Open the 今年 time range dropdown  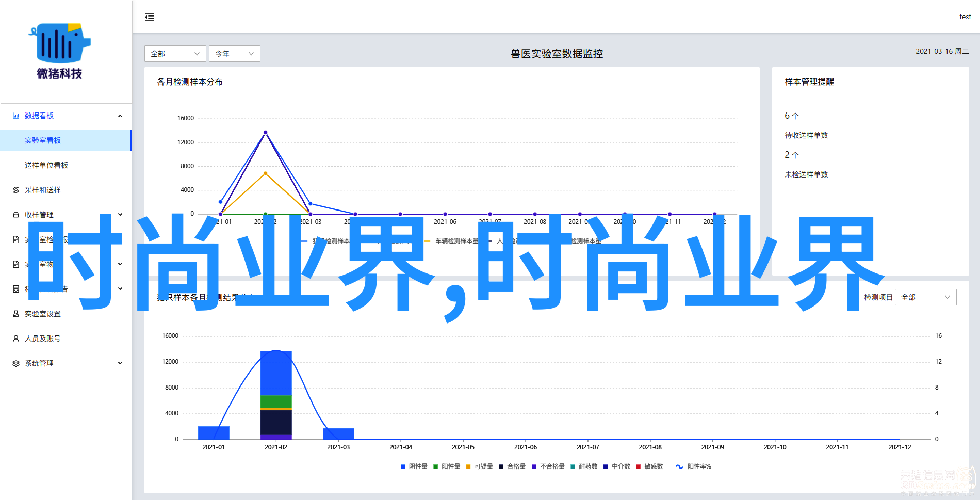(x=234, y=54)
